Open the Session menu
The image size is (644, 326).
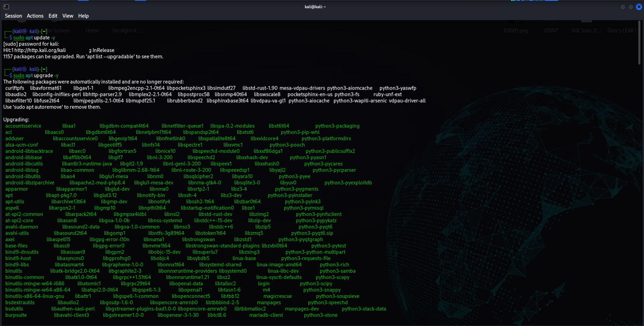point(13,16)
